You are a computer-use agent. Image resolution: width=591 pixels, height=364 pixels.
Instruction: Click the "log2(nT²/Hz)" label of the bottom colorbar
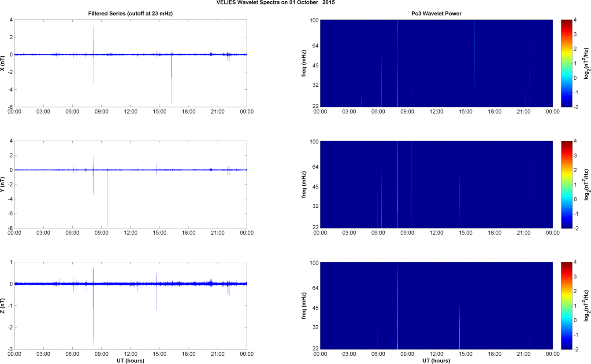click(x=587, y=306)
